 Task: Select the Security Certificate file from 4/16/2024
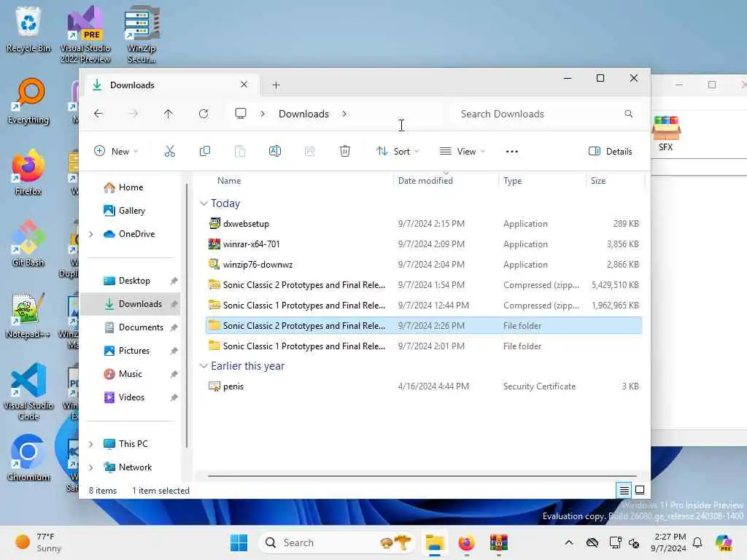point(424,386)
